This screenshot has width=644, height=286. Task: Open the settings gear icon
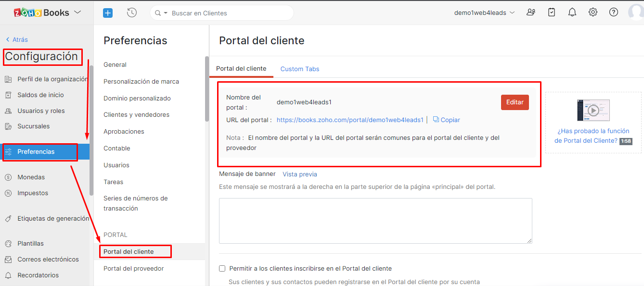point(593,12)
